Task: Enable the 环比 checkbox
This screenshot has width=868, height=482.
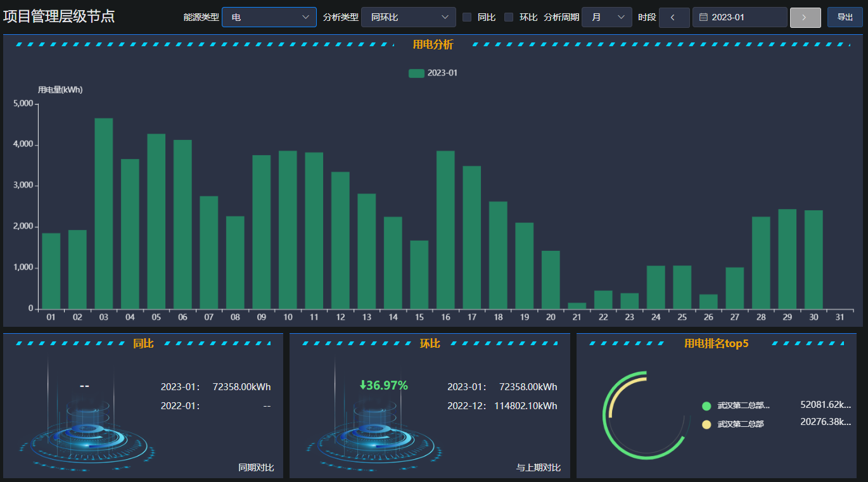Action: pos(509,17)
